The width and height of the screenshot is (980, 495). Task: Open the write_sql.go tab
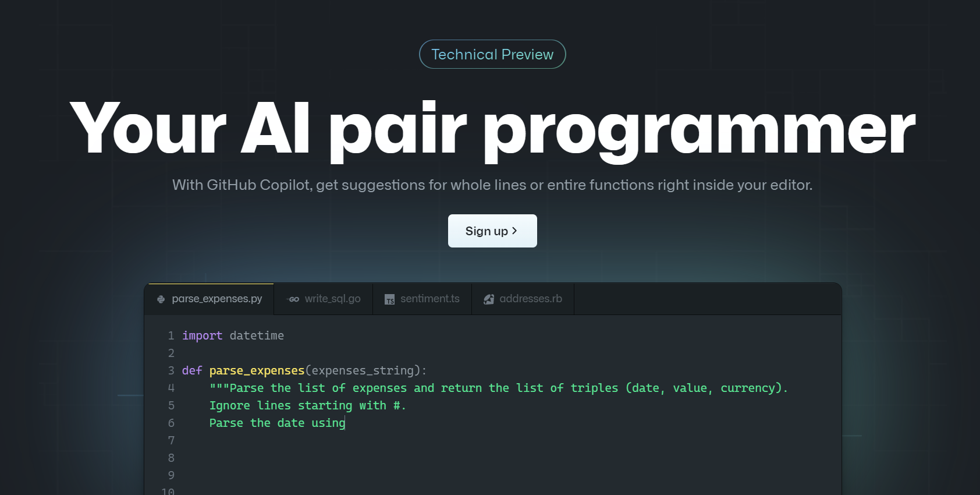pyautogui.click(x=324, y=299)
